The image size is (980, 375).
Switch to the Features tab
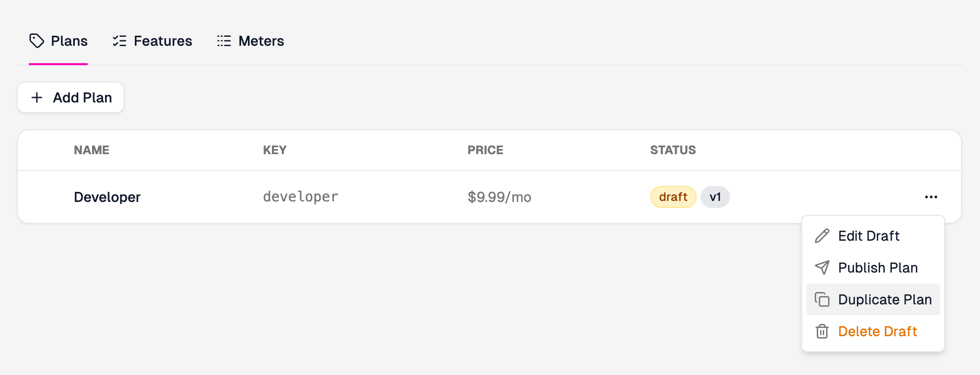(163, 41)
